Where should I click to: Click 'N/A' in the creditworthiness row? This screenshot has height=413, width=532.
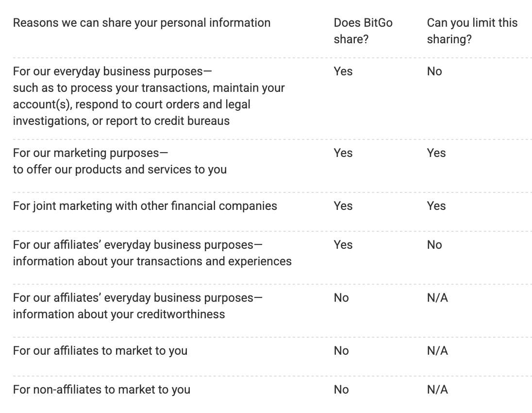coord(437,298)
